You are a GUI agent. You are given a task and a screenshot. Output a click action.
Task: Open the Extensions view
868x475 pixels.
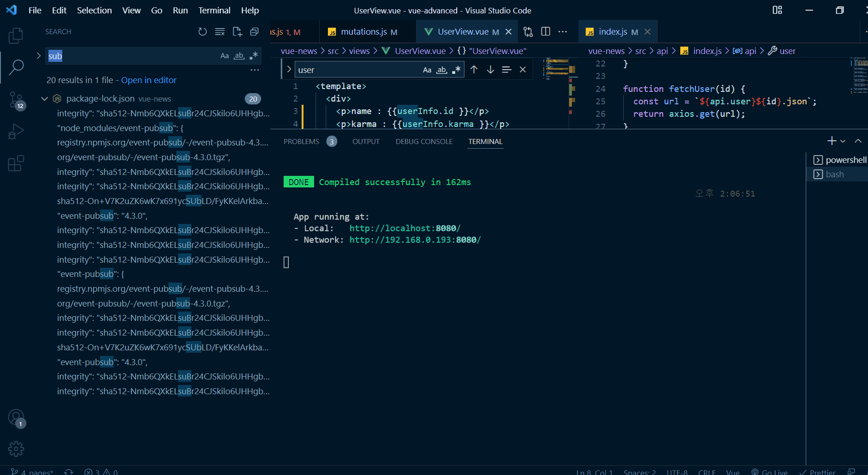pos(16,163)
